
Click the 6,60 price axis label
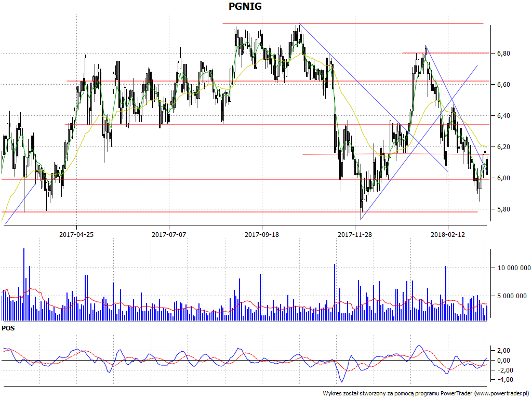[503, 85]
